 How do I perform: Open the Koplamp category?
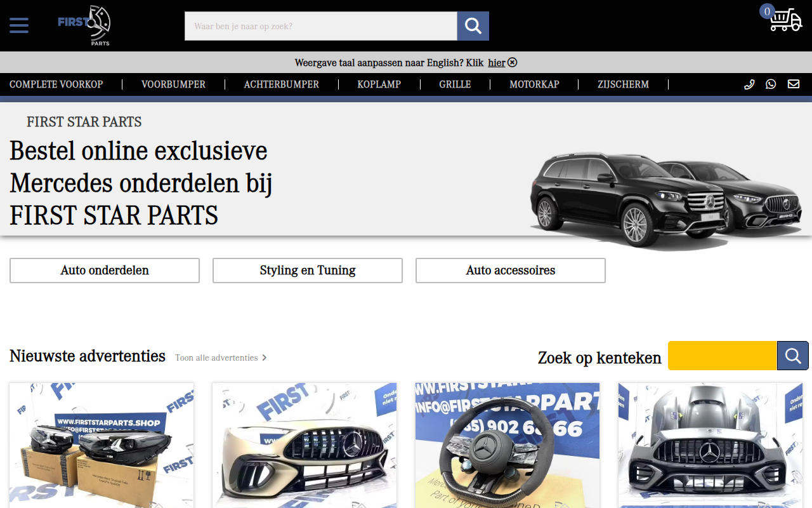click(379, 84)
